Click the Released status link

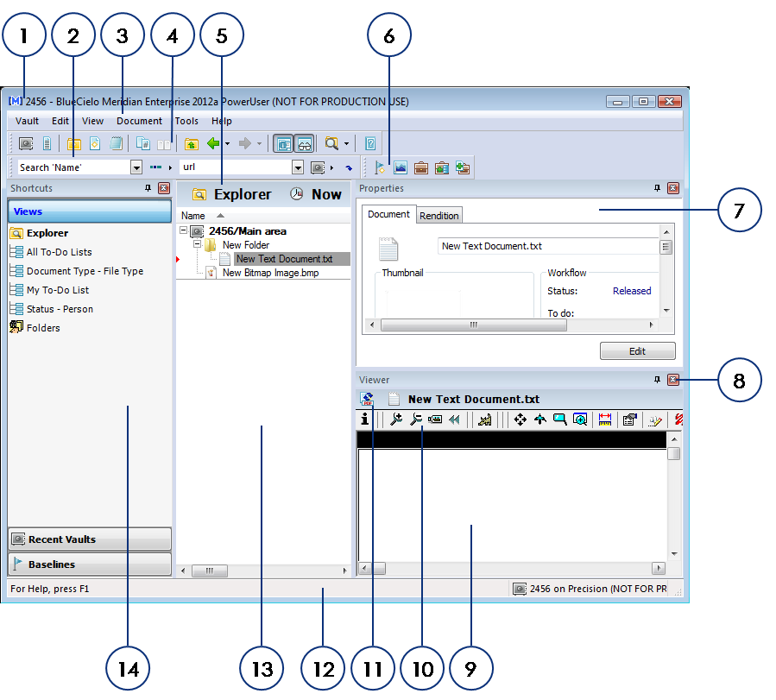(632, 291)
